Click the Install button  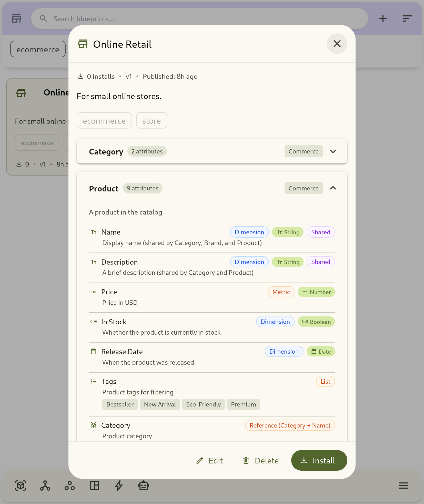[319, 461]
